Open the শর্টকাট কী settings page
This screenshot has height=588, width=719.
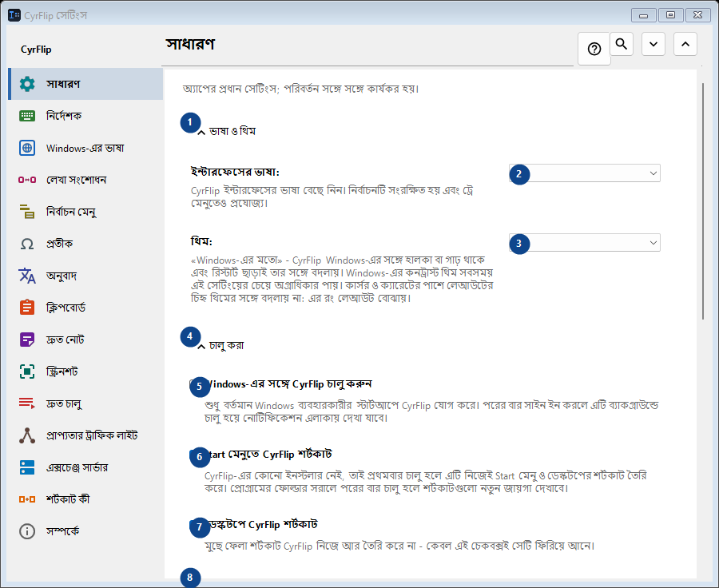85,499
